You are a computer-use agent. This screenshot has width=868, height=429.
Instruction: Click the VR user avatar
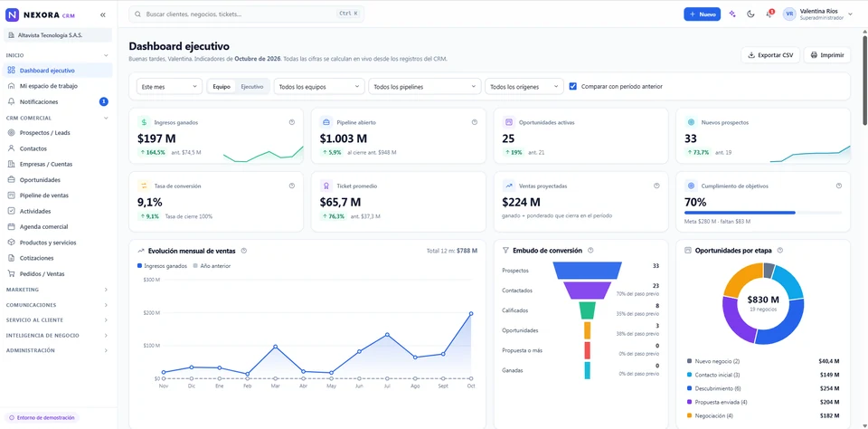click(789, 14)
